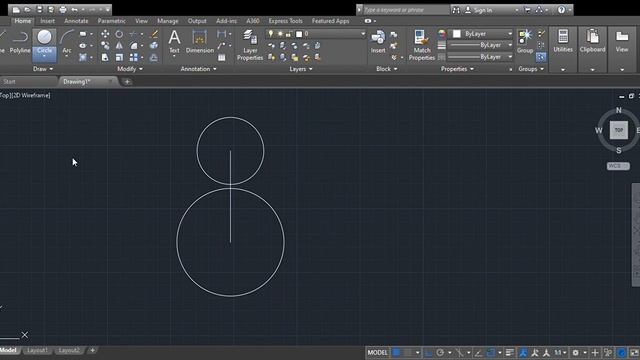Click the Move tool in Modify
Screen dimensions: 640x360
pyautogui.click(x=105, y=34)
